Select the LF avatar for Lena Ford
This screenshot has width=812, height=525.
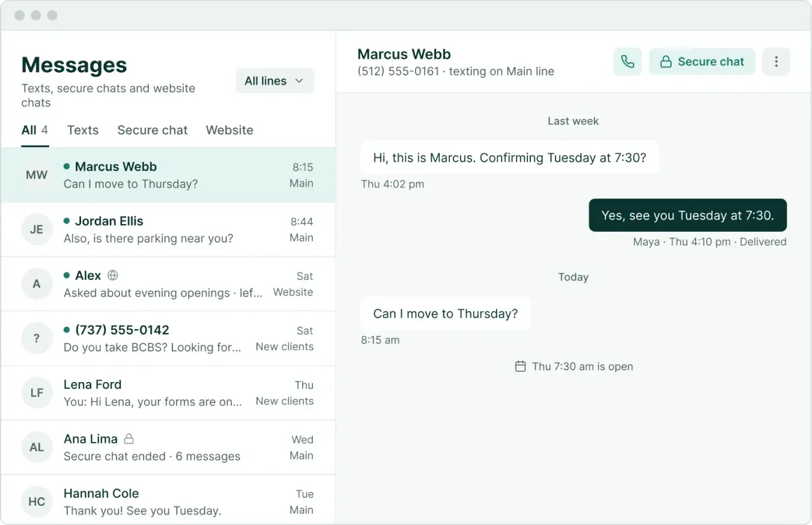[x=37, y=393]
